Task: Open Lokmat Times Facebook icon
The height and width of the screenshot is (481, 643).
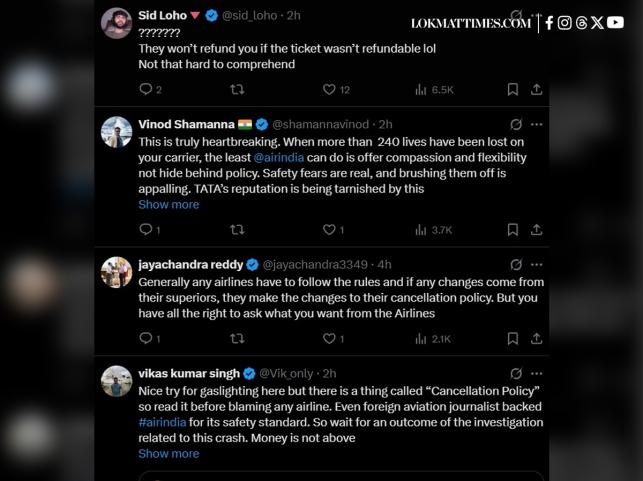Action: pyautogui.click(x=549, y=23)
